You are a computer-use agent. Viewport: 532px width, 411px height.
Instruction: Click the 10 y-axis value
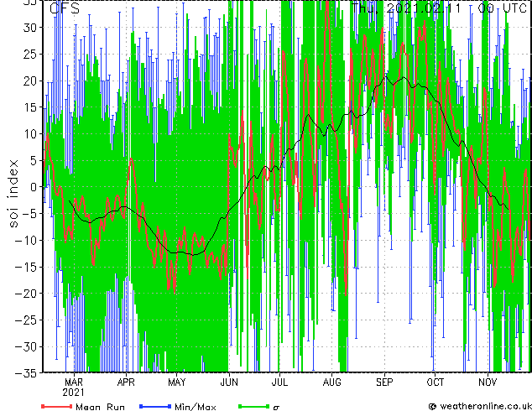click(x=31, y=134)
